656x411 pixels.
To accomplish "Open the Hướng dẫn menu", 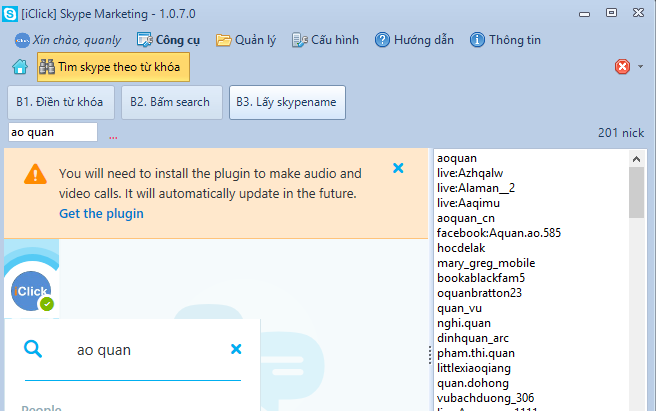I will pos(414,40).
